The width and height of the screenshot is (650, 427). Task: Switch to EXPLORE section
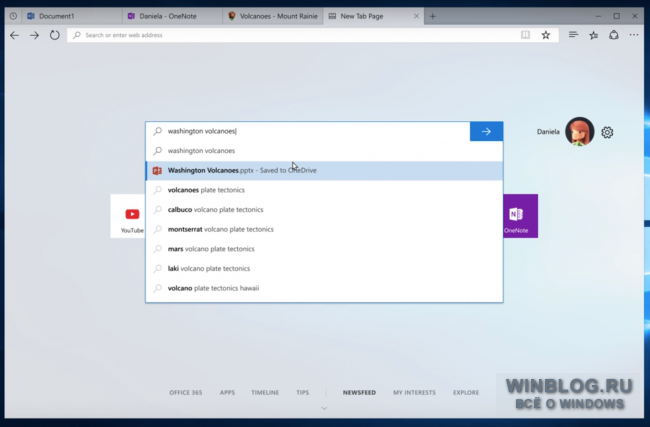(x=466, y=392)
